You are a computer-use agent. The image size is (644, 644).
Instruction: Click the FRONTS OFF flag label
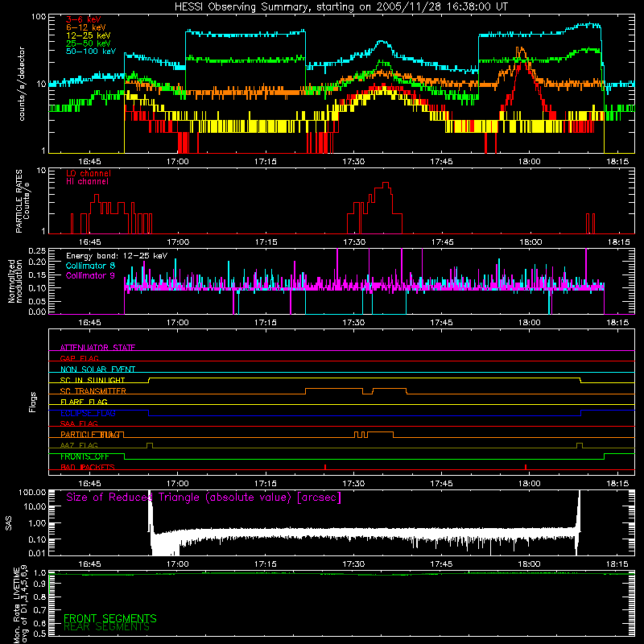[85, 456]
